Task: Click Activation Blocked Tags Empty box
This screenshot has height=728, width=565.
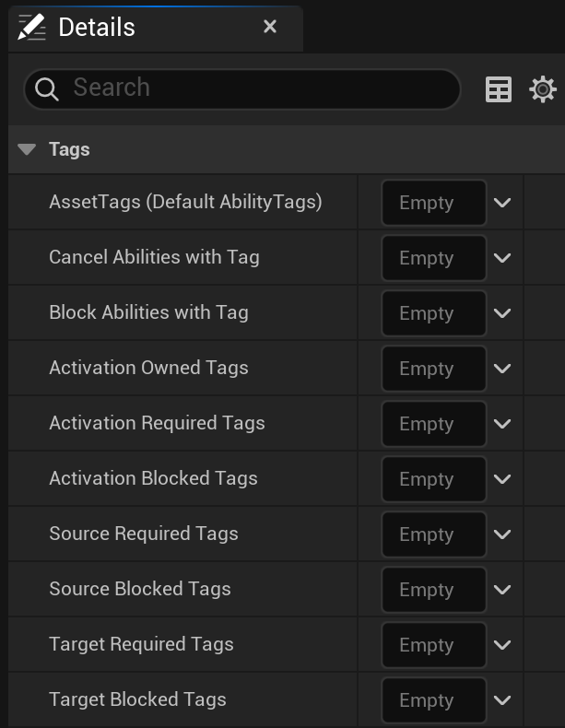Action: point(433,479)
